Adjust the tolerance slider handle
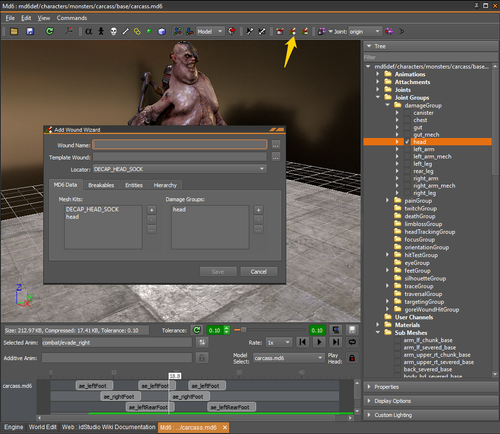 [244, 330]
